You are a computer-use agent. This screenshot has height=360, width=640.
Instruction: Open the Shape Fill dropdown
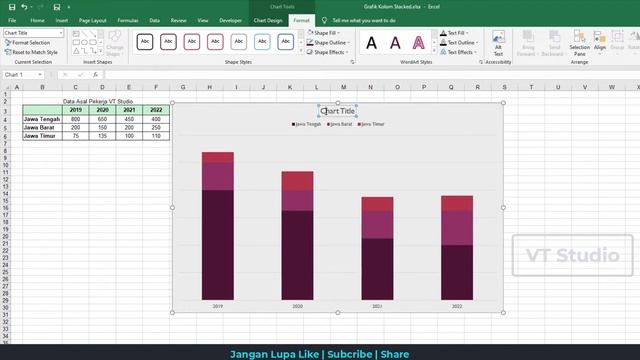click(324, 33)
